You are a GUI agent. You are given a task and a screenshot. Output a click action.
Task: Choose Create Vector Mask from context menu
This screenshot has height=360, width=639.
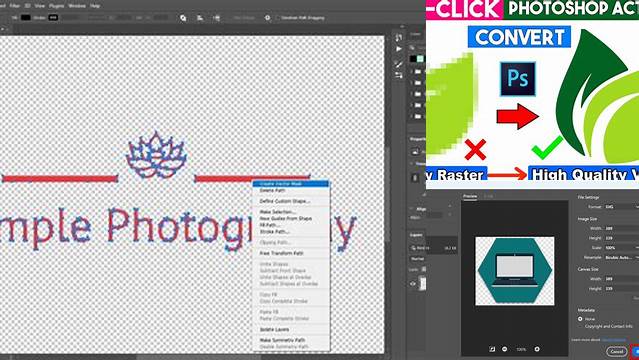click(291, 184)
